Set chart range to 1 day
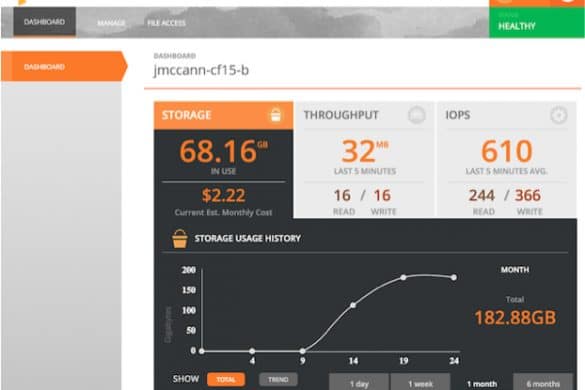The image size is (585, 390). pyautogui.click(x=359, y=383)
